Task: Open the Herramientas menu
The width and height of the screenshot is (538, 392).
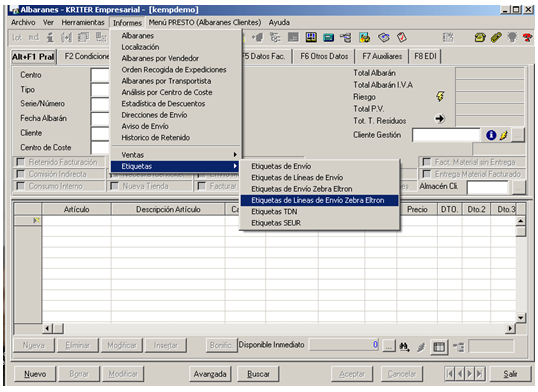Action: 83,22
